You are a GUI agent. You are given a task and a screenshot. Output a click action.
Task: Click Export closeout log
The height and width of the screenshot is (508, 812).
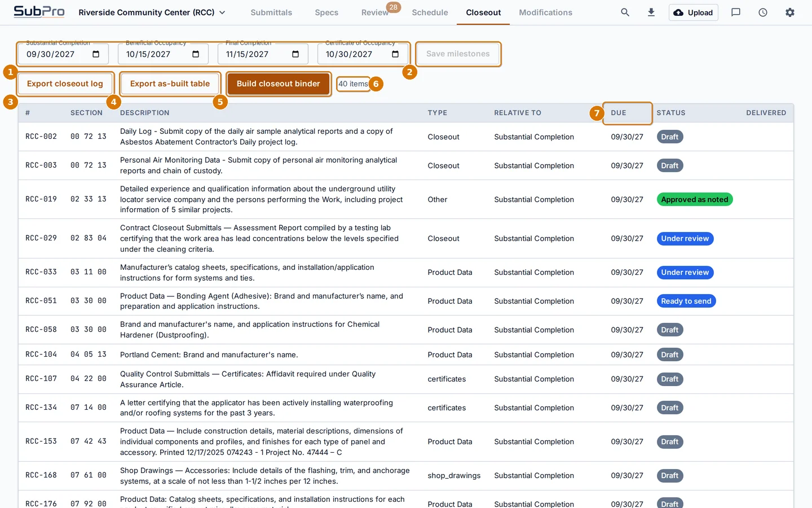pos(65,84)
